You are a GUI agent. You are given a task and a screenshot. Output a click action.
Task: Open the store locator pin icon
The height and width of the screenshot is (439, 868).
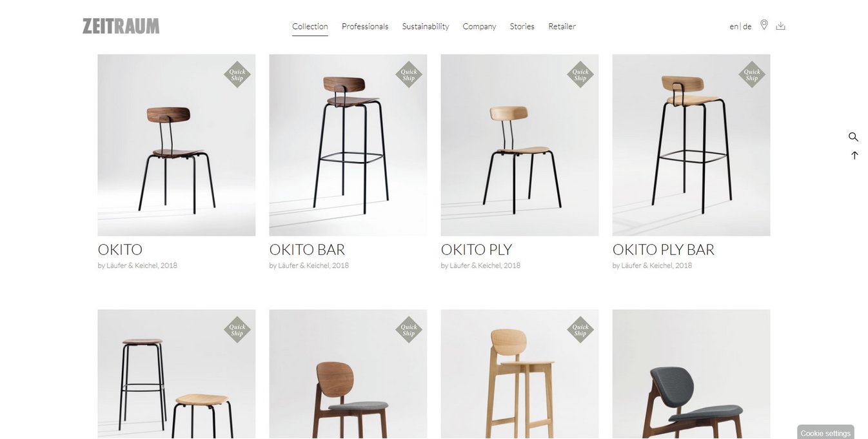click(x=764, y=25)
